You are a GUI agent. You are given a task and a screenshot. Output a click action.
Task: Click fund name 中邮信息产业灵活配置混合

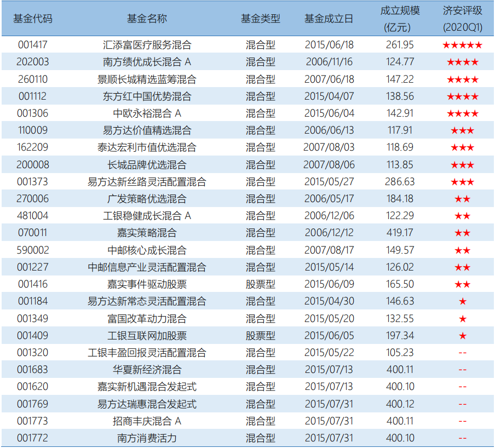(x=147, y=267)
